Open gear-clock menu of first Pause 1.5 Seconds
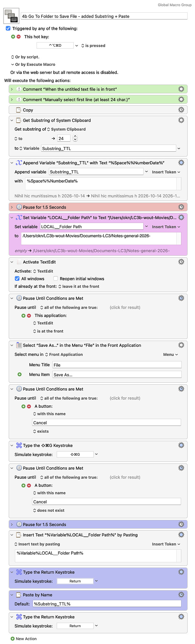Screen dimensions: 195x644 click(181, 207)
